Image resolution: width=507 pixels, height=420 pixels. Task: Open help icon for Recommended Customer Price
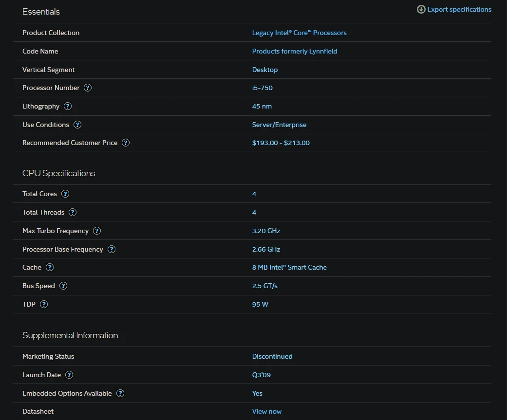(x=126, y=143)
